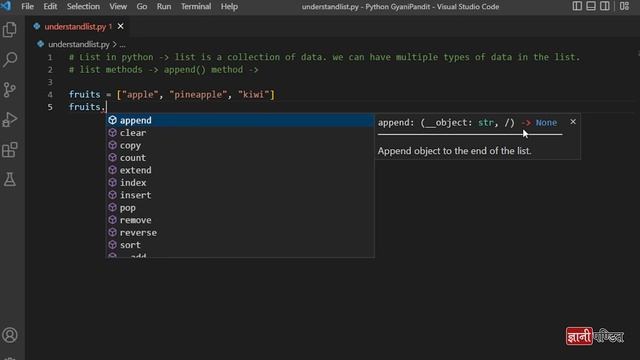The height and width of the screenshot is (360, 640).
Task: Open the Help menu
Action: [x=229, y=7]
